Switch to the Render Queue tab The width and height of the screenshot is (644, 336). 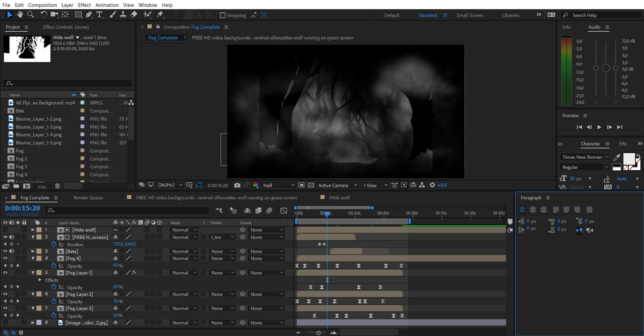pyautogui.click(x=88, y=197)
